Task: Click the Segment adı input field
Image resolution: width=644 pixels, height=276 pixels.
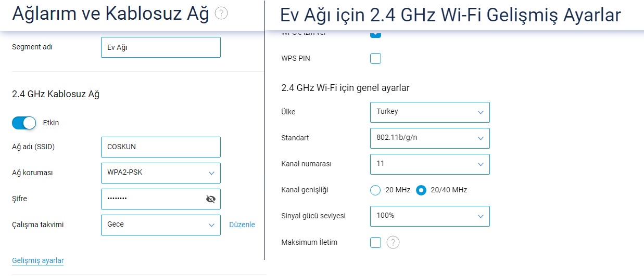Action: pyautogui.click(x=161, y=47)
